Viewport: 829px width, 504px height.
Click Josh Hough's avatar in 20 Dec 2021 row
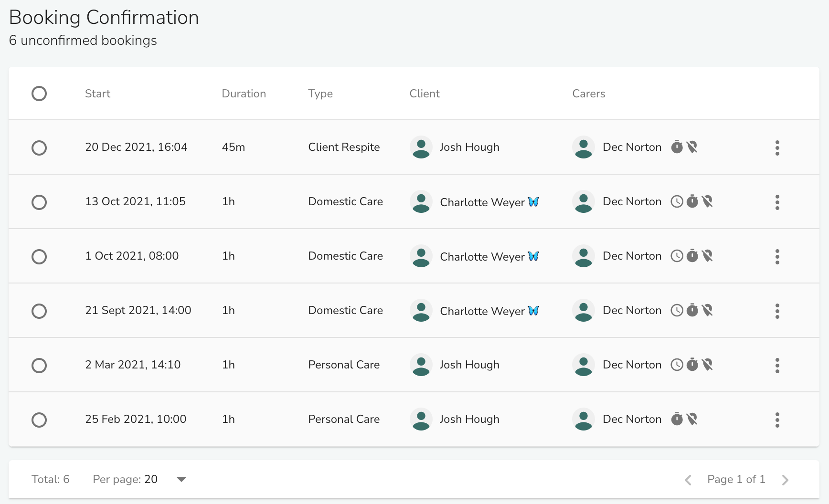point(421,147)
